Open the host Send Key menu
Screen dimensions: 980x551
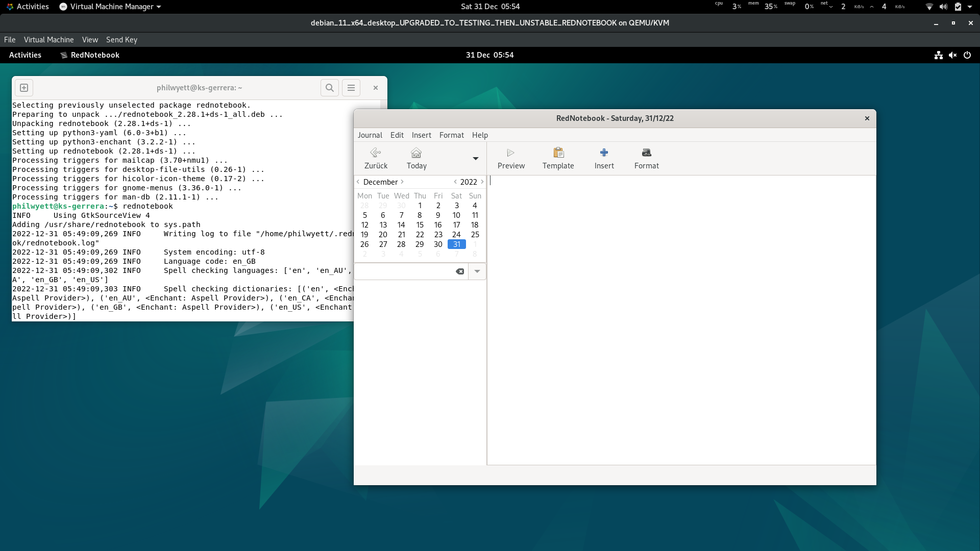point(121,40)
